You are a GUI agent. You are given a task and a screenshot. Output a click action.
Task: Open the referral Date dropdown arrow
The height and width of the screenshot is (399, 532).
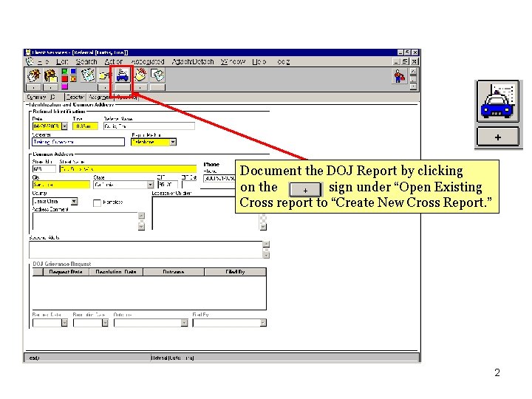coord(64,126)
